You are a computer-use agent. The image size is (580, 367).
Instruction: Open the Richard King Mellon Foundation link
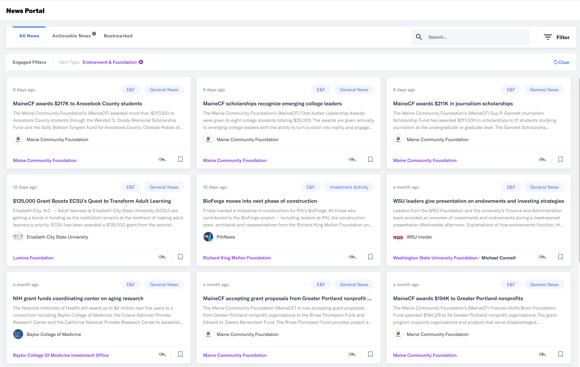[237, 258]
